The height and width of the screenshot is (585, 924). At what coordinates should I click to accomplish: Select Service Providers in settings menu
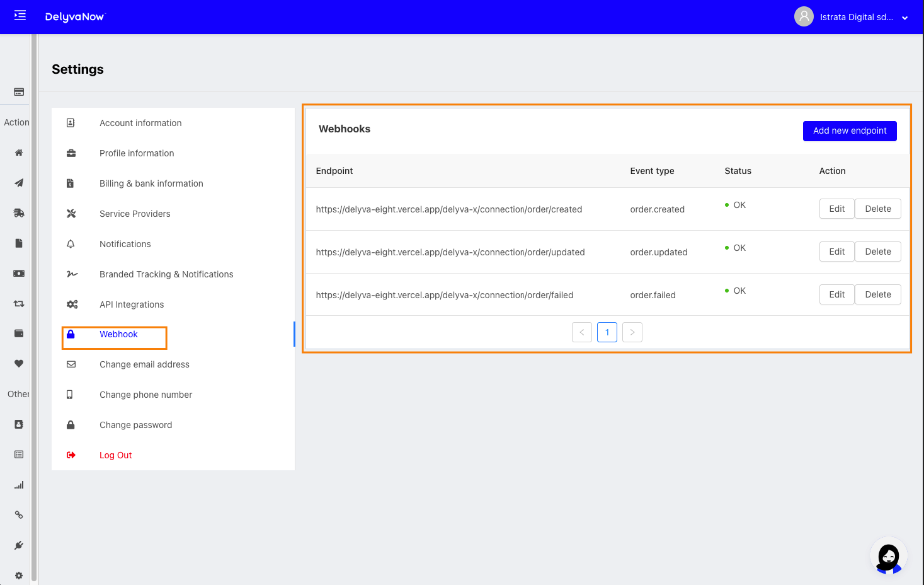pos(135,214)
